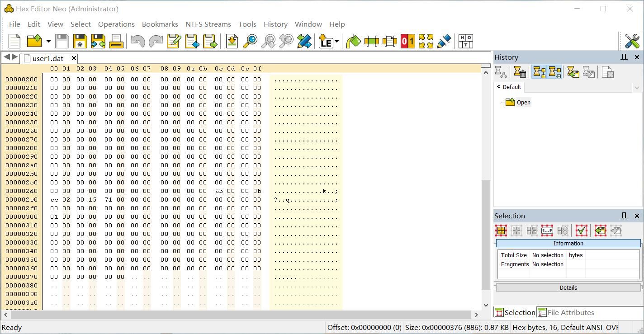
Task: Click the Open file folder icon
Action: point(35,41)
